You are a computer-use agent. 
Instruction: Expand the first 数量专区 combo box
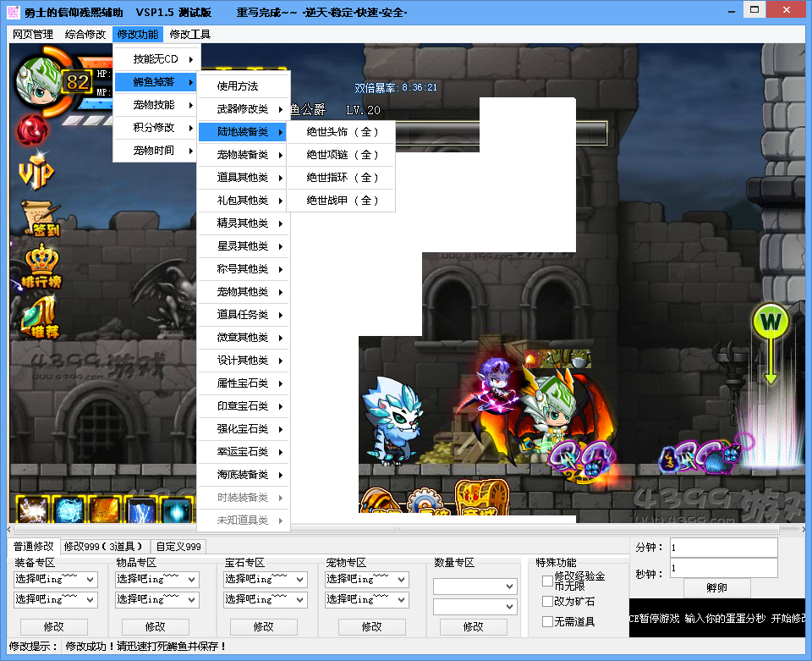[x=475, y=587]
